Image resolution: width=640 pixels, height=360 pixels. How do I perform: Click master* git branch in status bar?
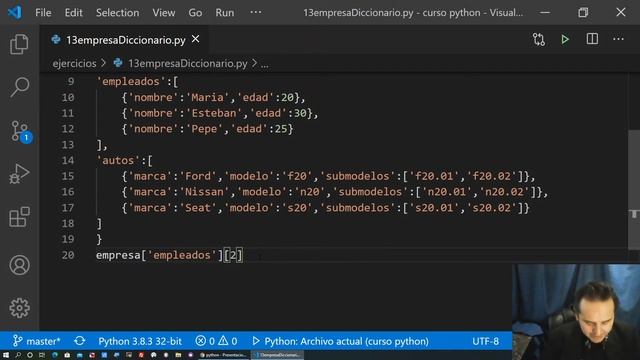36,341
